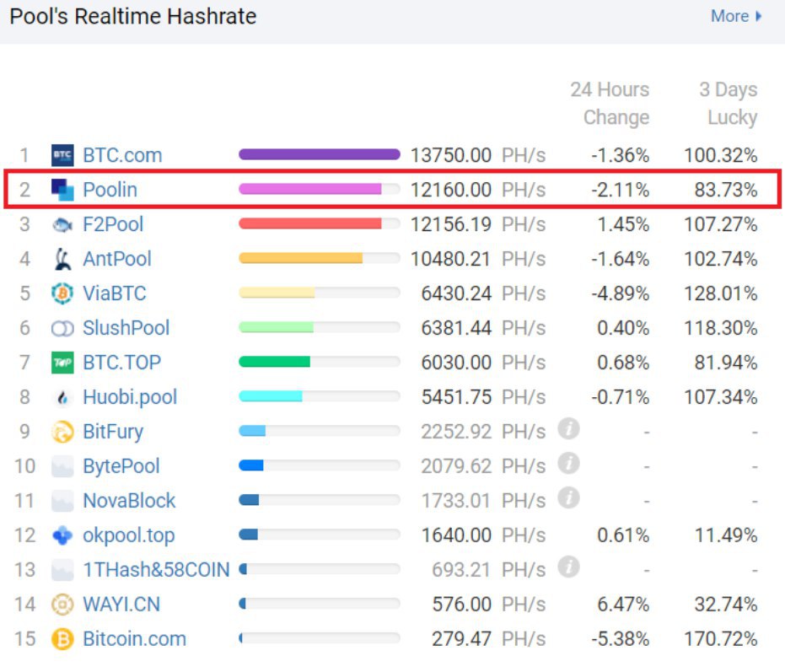Viewport: 785px width, 672px height.
Task: Click the 12160.00 PH/s hashrate value
Action: tap(478, 190)
